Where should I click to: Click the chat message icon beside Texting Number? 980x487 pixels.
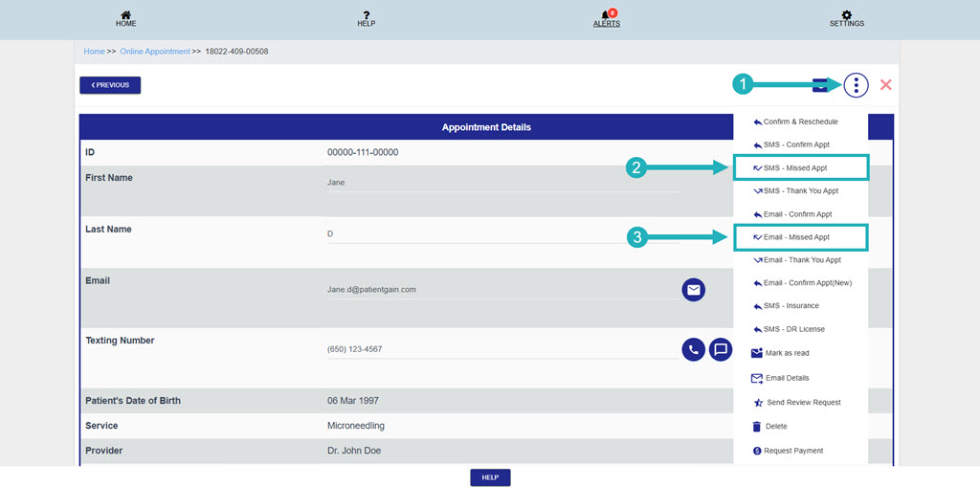click(x=721, y=349)
